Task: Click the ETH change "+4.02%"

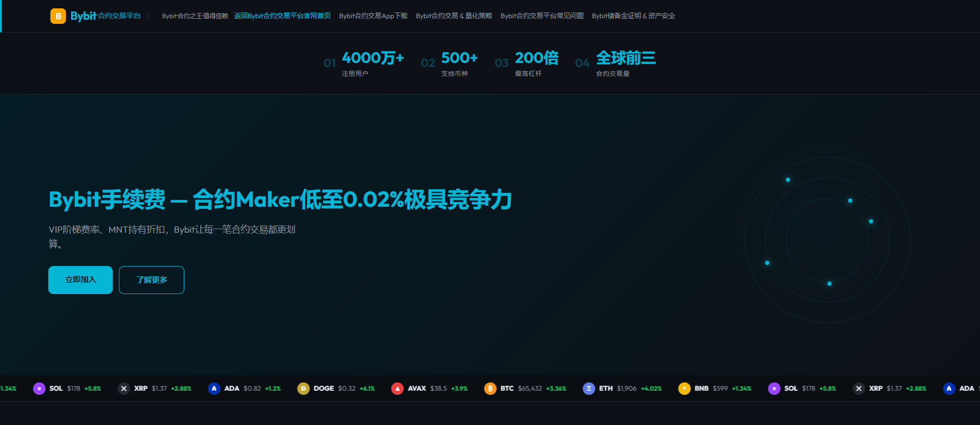Action: (x=651, y=389)
